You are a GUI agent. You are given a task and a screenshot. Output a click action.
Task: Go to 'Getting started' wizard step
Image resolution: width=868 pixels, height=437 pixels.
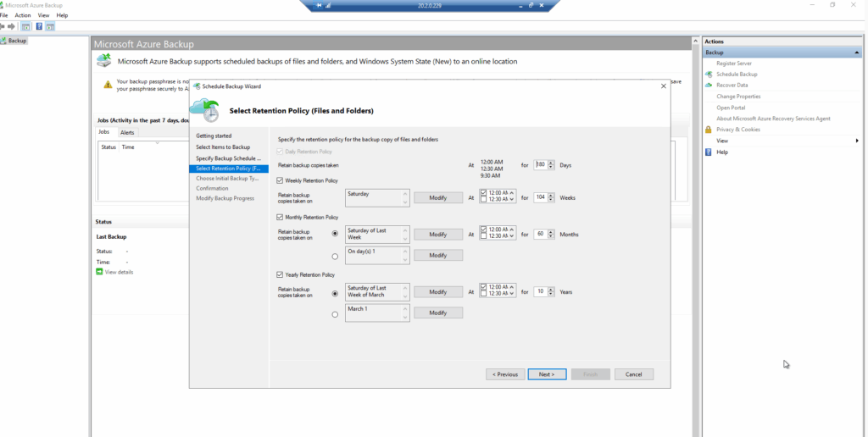(x=214, y=136)
